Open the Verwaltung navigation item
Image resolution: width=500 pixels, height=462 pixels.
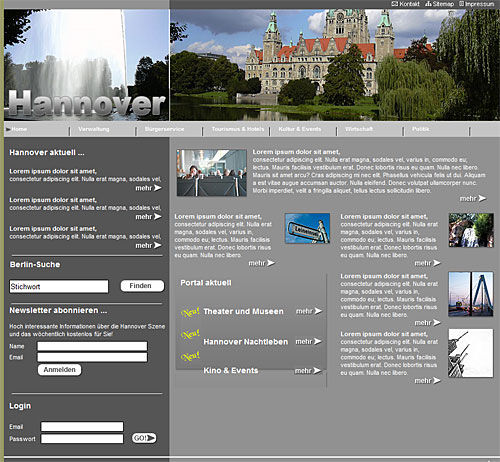click(x=94, y=129)
